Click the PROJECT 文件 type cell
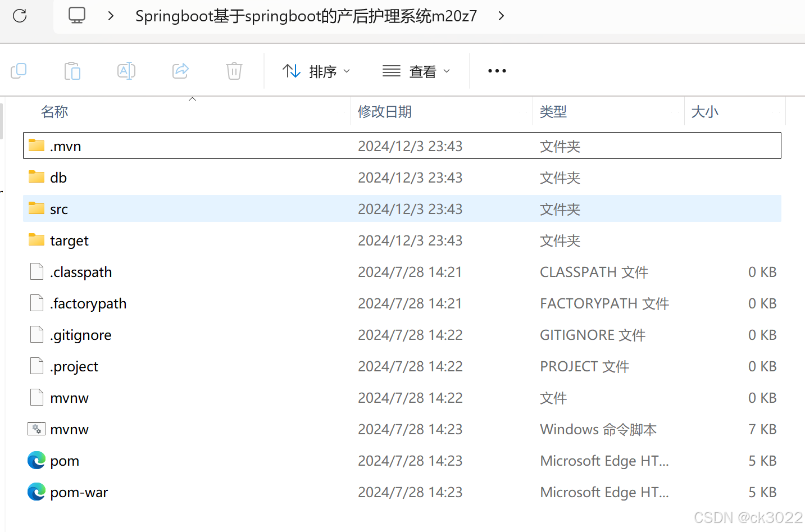805x532 pixels. click(x=584, y=366)
